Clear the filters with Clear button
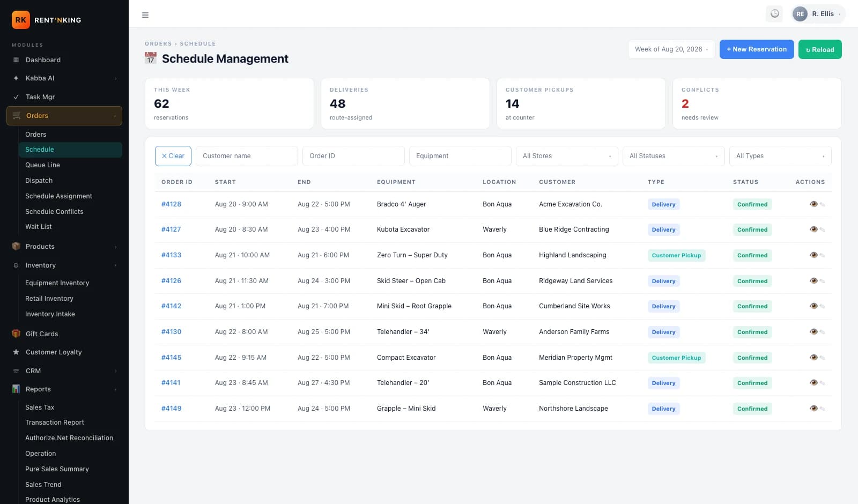The image size is (858, 504). 173,156
